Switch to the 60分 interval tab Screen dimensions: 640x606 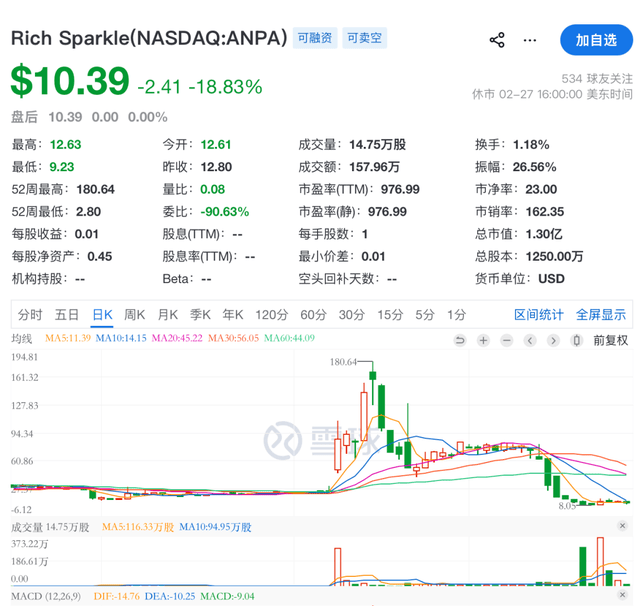coord(313,314)
